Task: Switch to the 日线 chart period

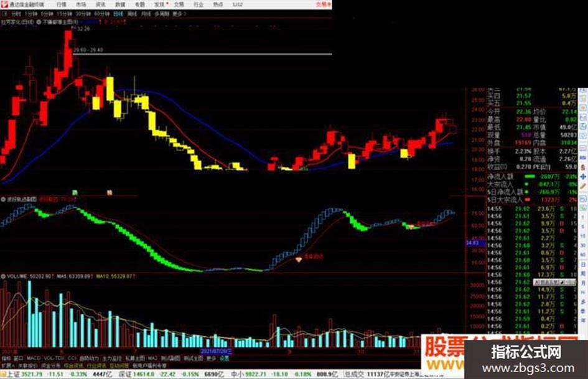Action: [x=118, y=14]
